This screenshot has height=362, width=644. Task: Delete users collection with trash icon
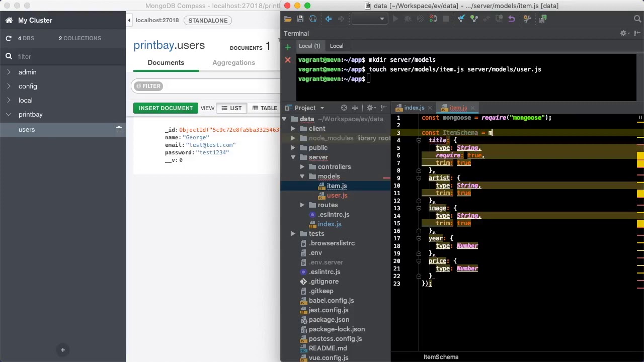click(119, 130)
